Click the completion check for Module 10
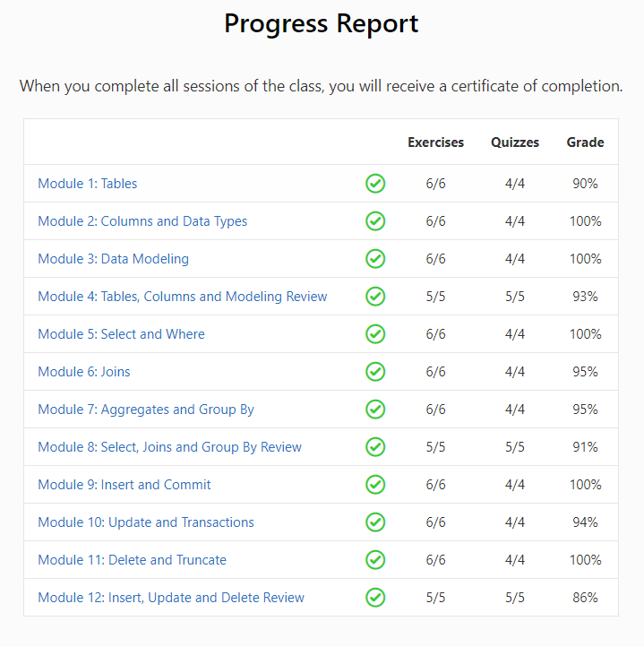The image size is (644, 647). (x=375, y=522)
